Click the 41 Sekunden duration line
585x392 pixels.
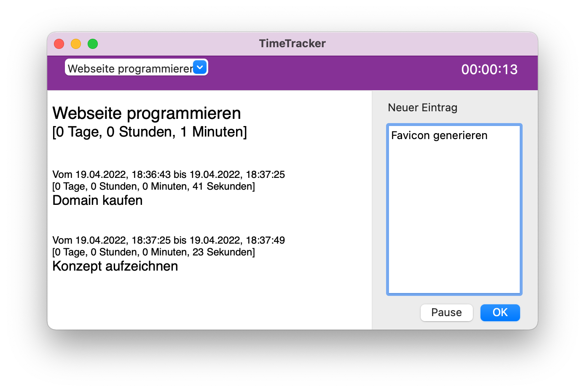pos(153,186)
